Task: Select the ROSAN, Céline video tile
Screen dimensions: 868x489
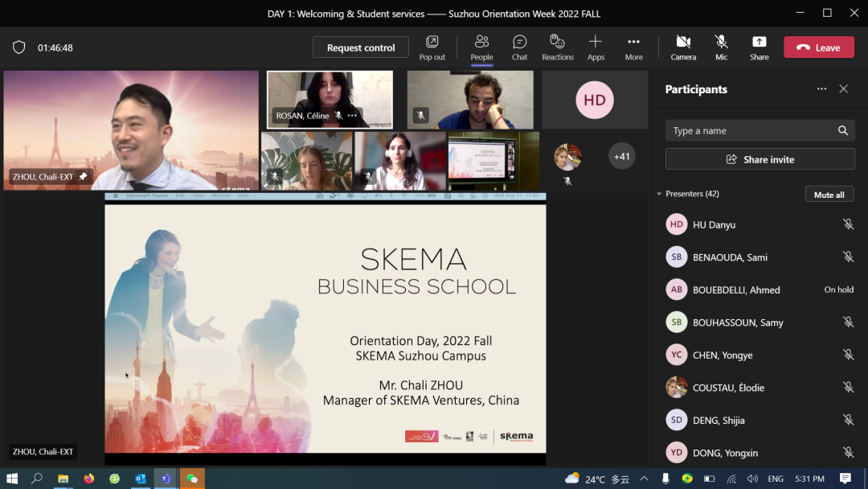Action: 330,100
